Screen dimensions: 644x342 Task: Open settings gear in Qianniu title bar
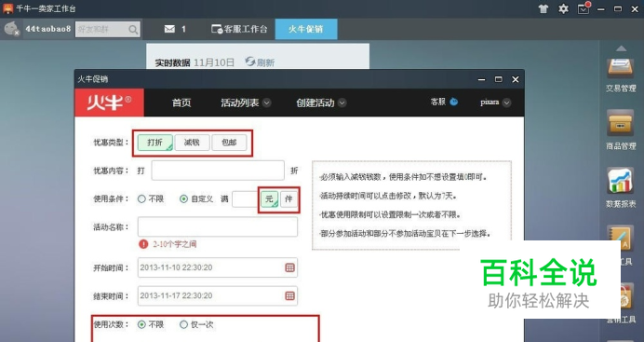pyautogui.click(x=564, y=8)
